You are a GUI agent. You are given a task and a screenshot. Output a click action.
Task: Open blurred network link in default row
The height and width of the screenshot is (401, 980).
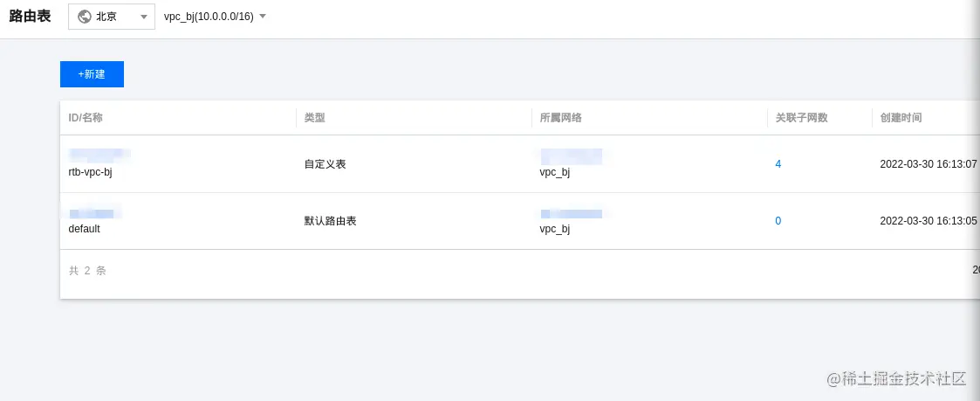click(572, 214)
